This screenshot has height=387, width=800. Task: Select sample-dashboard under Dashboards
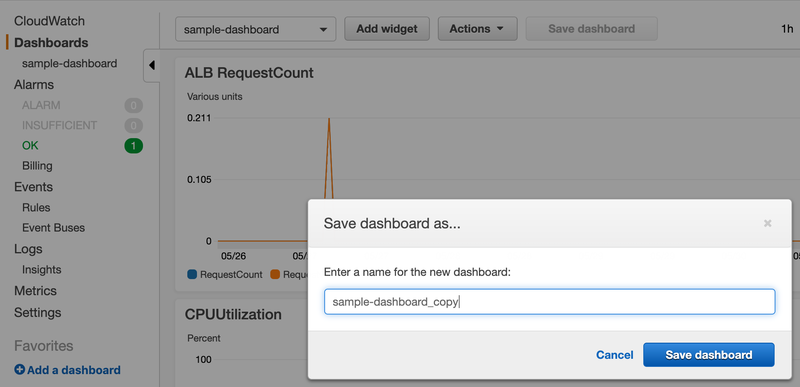tap(69, 64)
